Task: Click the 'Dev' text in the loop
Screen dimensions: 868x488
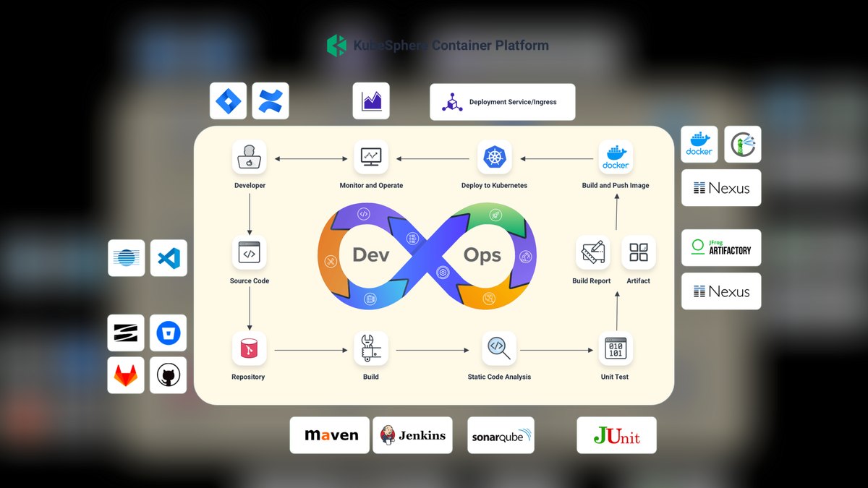Action: (371, 255)
